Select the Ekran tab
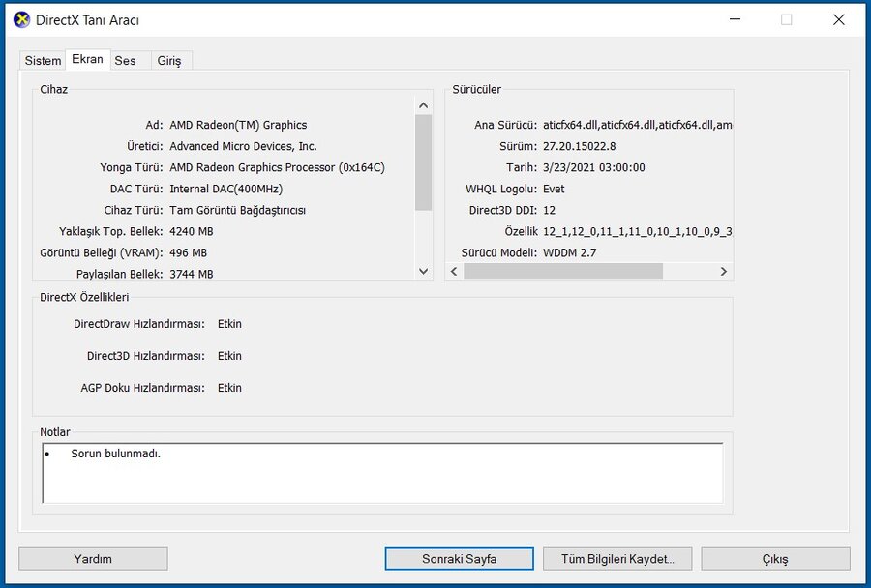The width and height of the screenshot is (871, 588). [87, 59]
